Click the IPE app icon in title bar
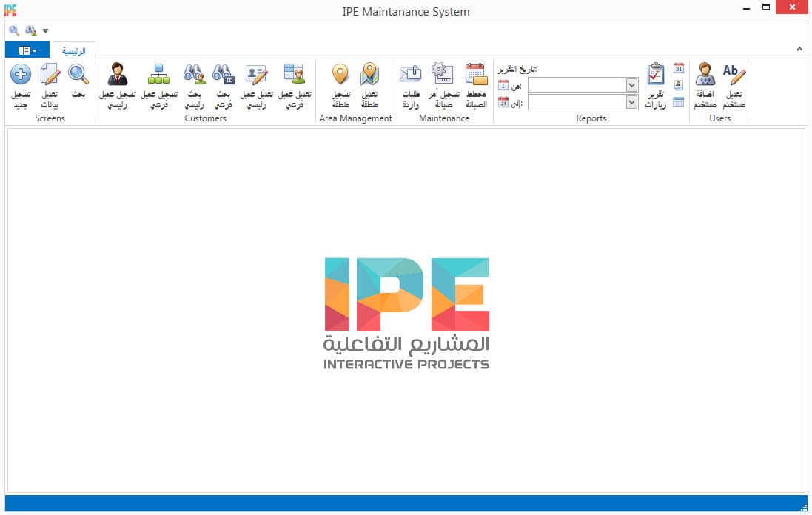The height and width of the screenshot is (515, 812). 10,10
